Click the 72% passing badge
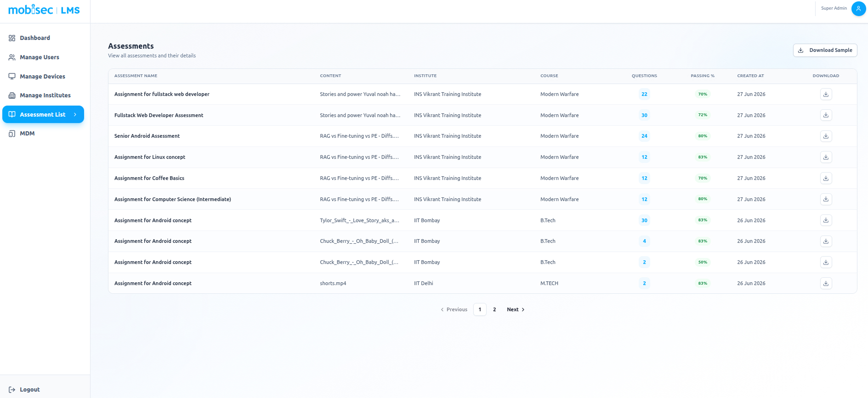 [703, 115]
